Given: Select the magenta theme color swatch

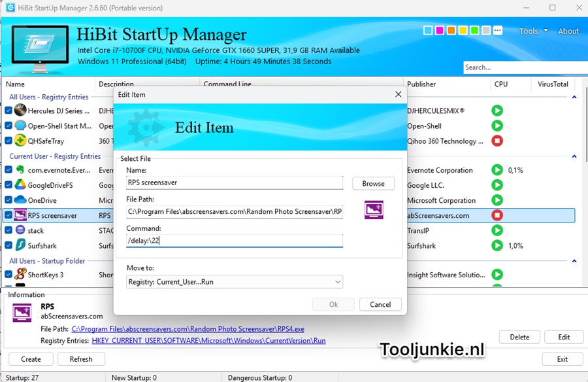Looking at the screenshot, I should pos(440,31).
